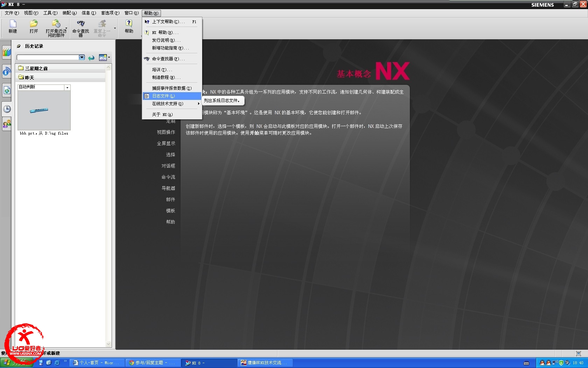The height and width of the screenshot is (368, 588).
Task: Open the 自动判断 dropdown above thumbnail
Action: coord(67,87)
